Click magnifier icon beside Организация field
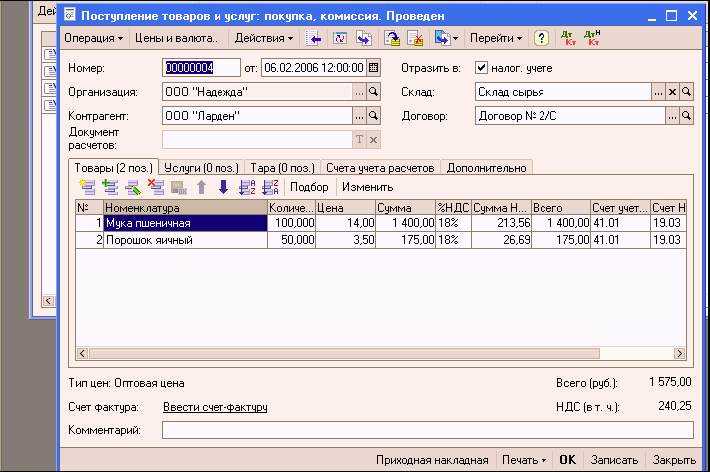The height and width of the screenshot is (472, 710). 374,92
